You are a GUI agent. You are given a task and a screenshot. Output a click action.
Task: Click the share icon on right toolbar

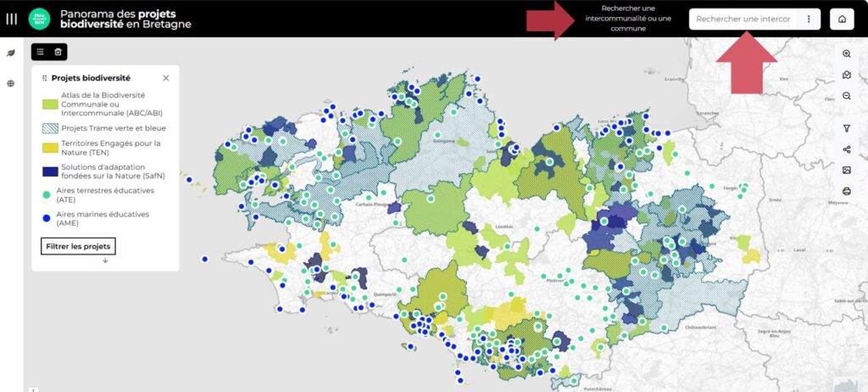coord(847,149)
